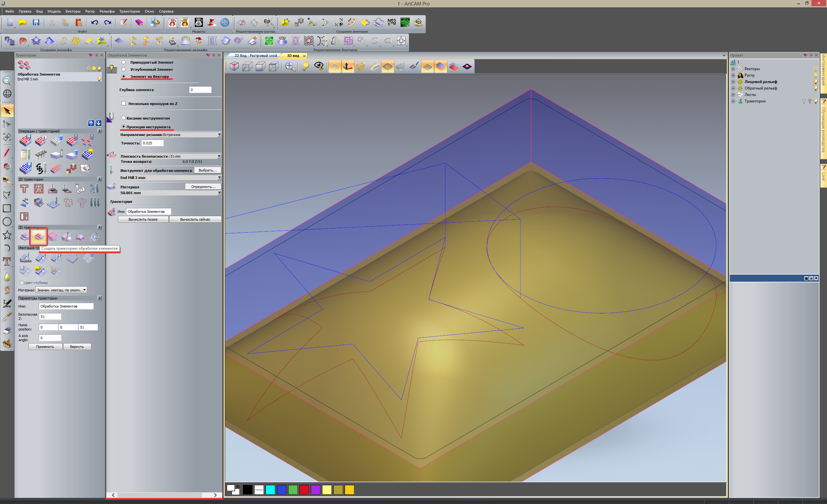Image resolution: width=827 pixels, height=504 pixels.
Task: Open the Направление резания dropdown
Action: point(219,134)
